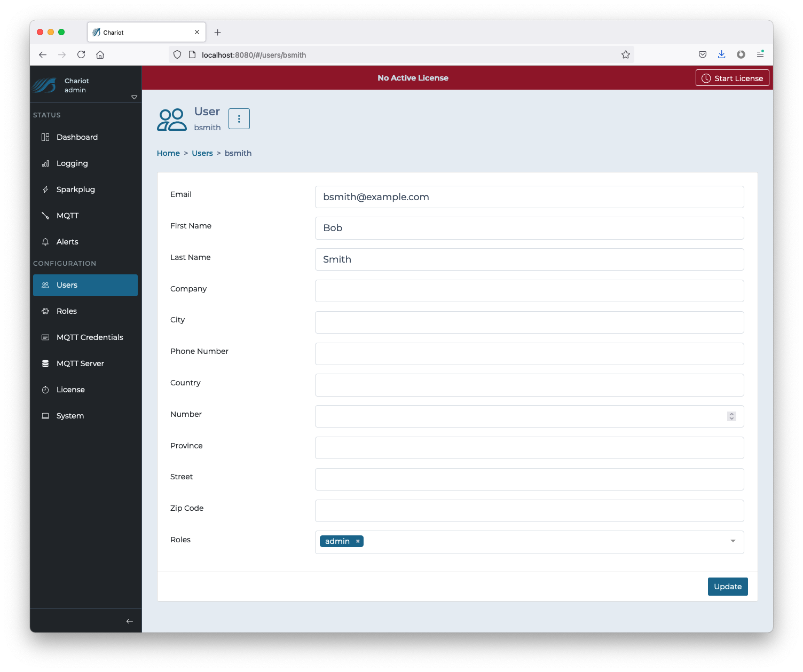Click the browser forward arrow
This screenshot has height=672, width=803.
[x=62, y=54]
